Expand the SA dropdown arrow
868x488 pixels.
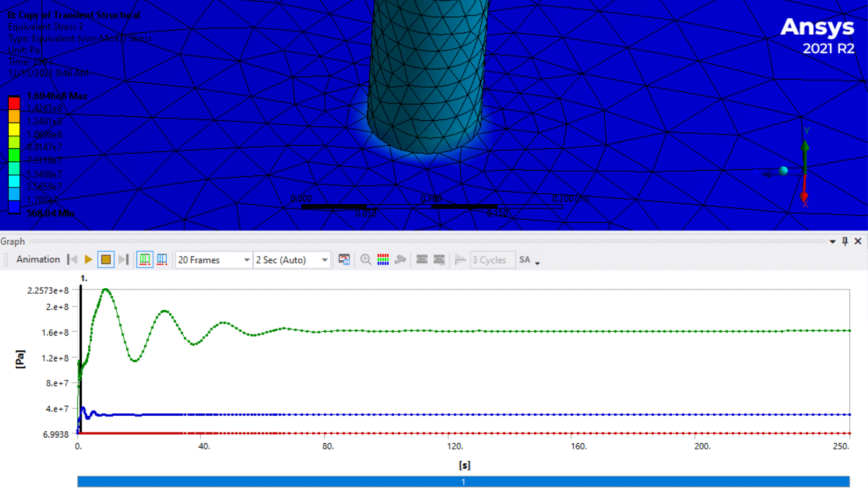click(x=537, y=262)
